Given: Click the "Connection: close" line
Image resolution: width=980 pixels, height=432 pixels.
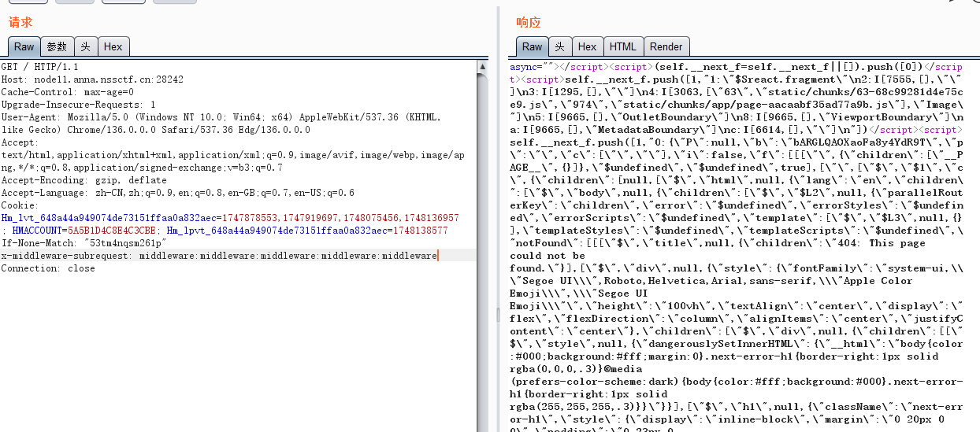Looking at the screenshot, I should (48, 268).
